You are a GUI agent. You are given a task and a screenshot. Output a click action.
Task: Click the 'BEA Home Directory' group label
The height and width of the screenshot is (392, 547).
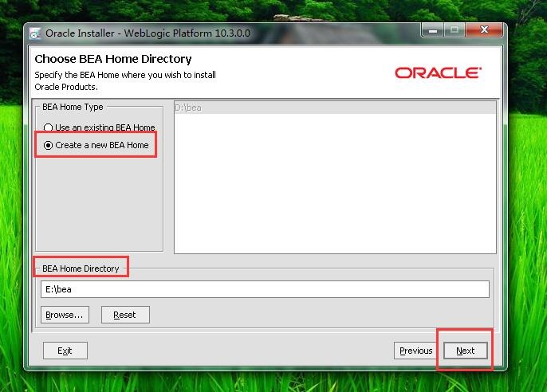[81, 269]
